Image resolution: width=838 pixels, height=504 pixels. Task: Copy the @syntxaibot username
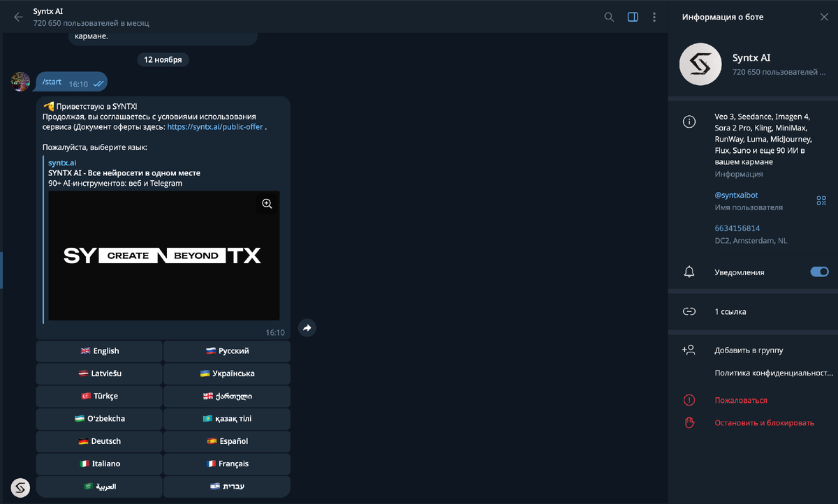[736, 195]
